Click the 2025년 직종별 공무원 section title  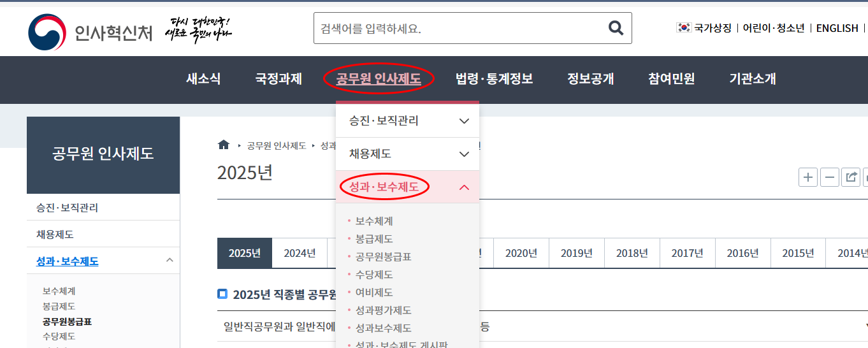pos(284,294)
